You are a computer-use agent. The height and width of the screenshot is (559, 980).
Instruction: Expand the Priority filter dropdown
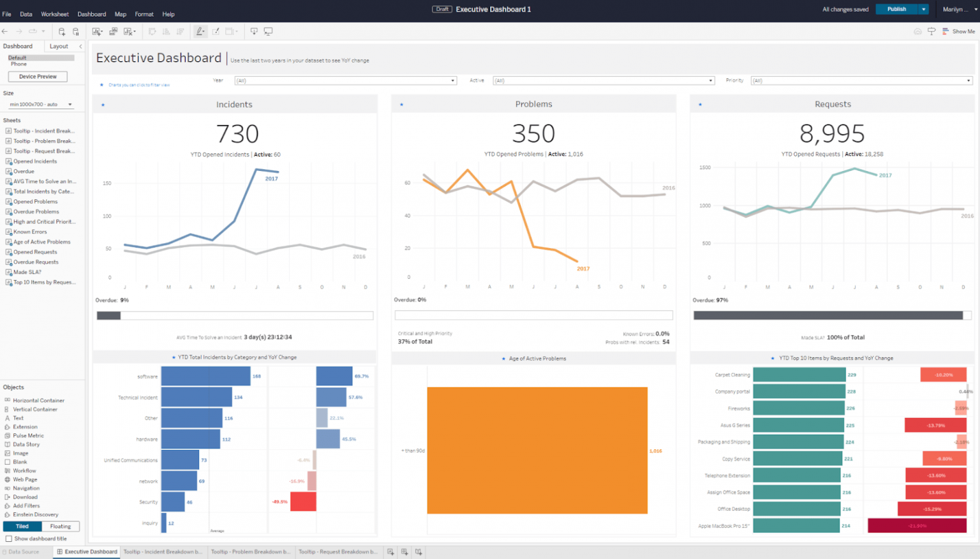(x=967, y=80)
